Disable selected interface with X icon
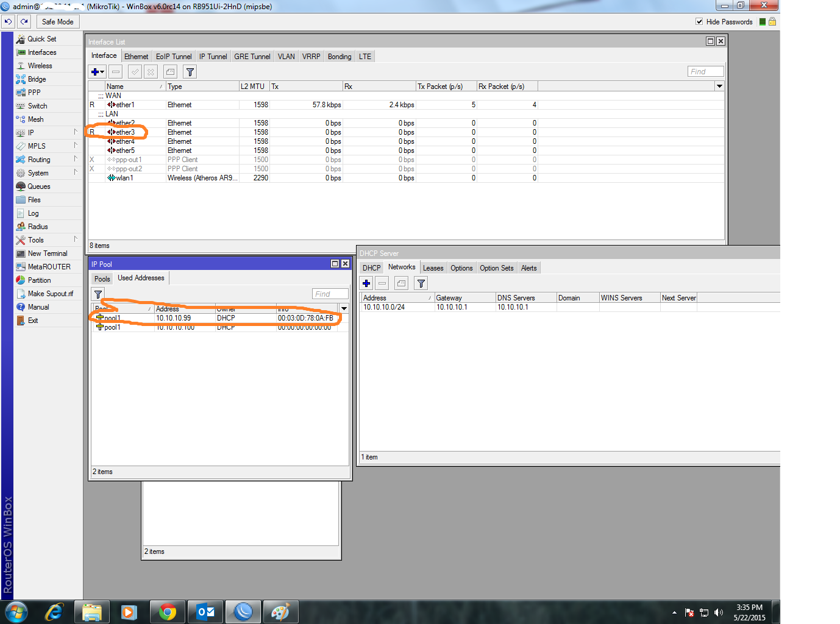The width and height of the screenshot is (840, 624). pyautogui.click(x=151, y=71)
